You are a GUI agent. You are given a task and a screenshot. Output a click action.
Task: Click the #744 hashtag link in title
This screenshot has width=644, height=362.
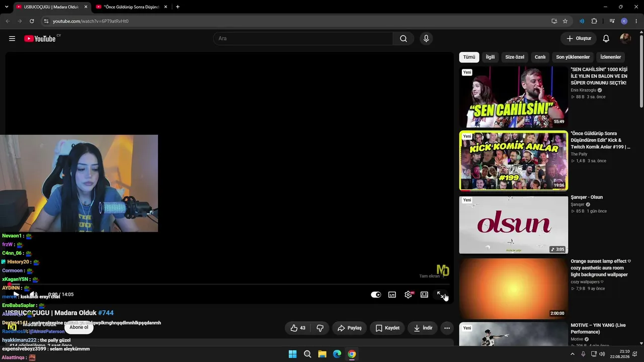(106, 313)
